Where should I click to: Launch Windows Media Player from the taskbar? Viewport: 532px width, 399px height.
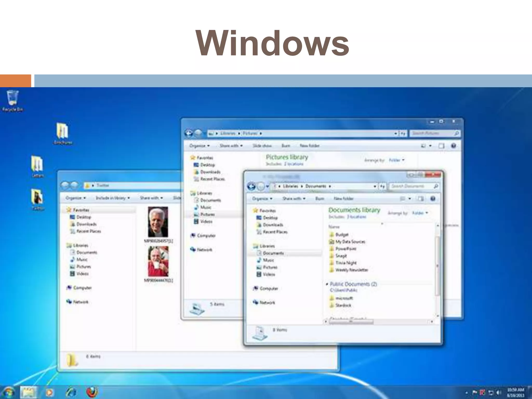pyautogui.click(x=49, y=392)
